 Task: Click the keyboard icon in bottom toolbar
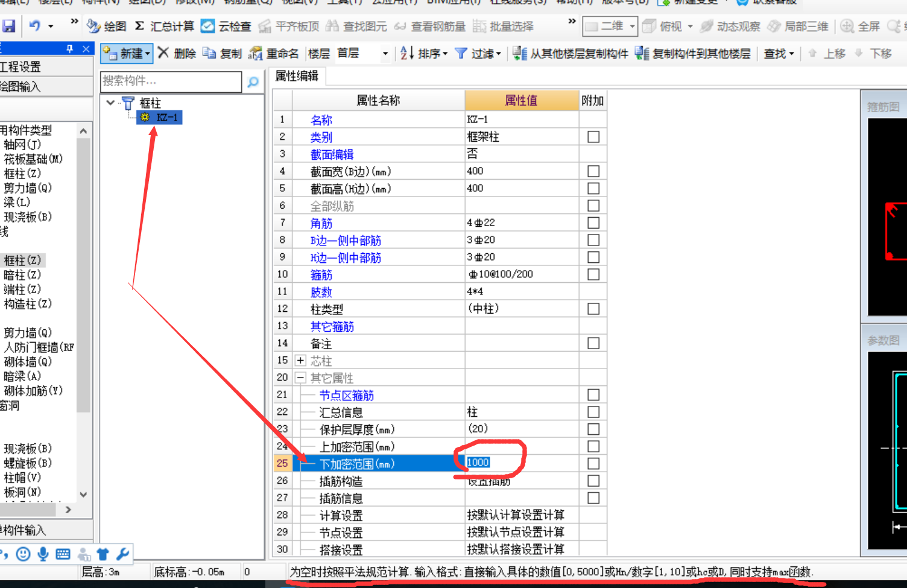63,554
